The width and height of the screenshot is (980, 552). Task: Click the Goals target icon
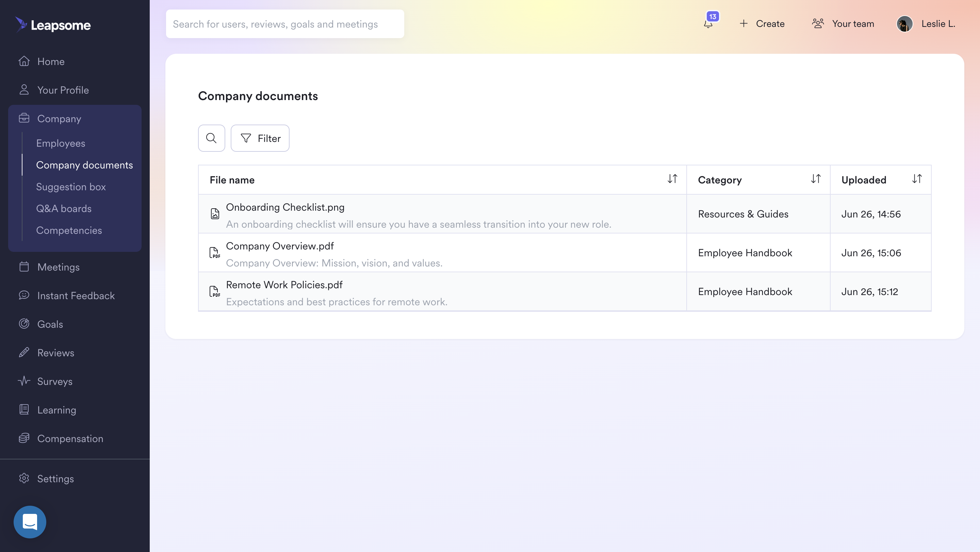pos(24,324)
